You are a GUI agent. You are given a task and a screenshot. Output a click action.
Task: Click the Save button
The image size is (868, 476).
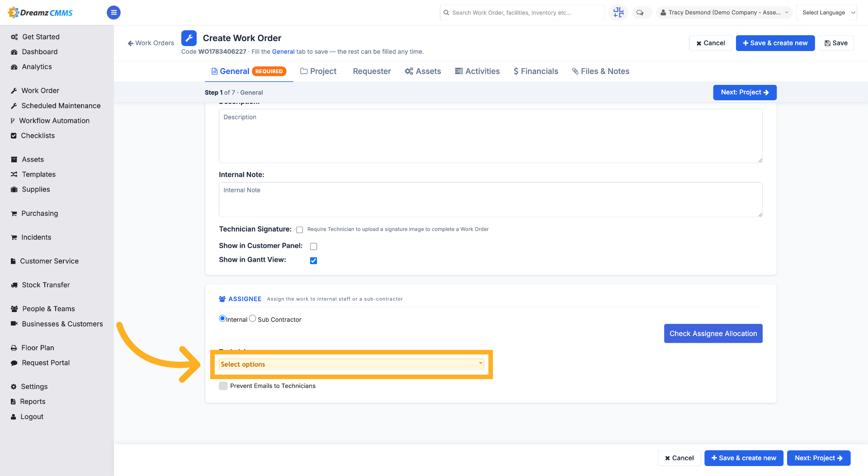coord(836,43)
